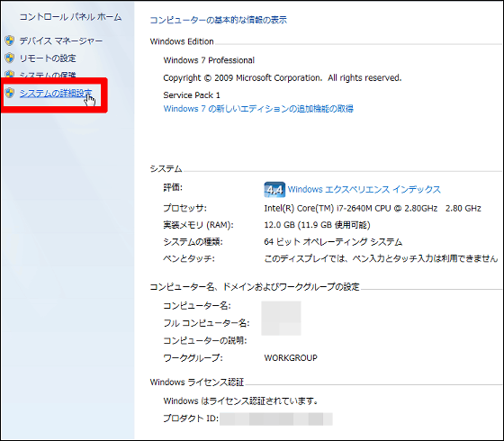The height and width of the screenshot is (441, 504).
Task: Select Windows はライセンス認証されています text
Action: tap(240, 400)
